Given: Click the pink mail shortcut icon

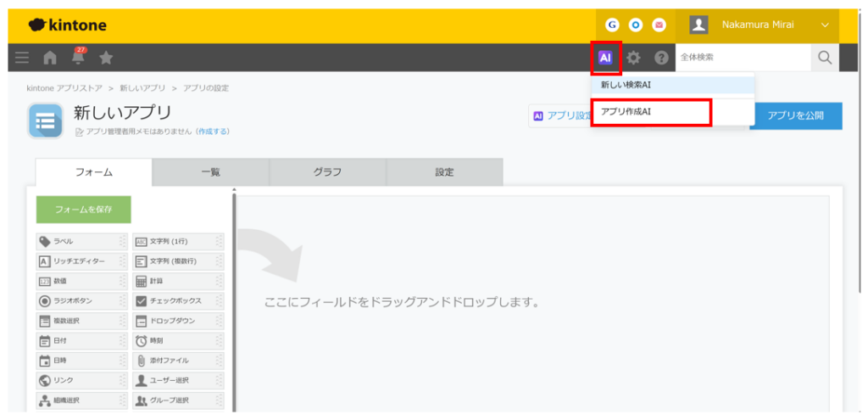Looking at the screenshot, I should tap(659, 25).
